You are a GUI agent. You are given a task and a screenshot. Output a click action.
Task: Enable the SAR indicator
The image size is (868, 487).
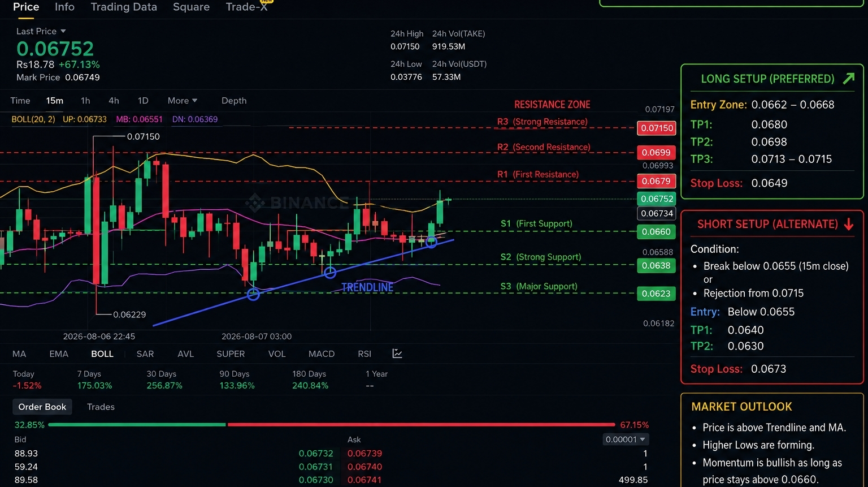pyautogui.click(x=145, y=354)
